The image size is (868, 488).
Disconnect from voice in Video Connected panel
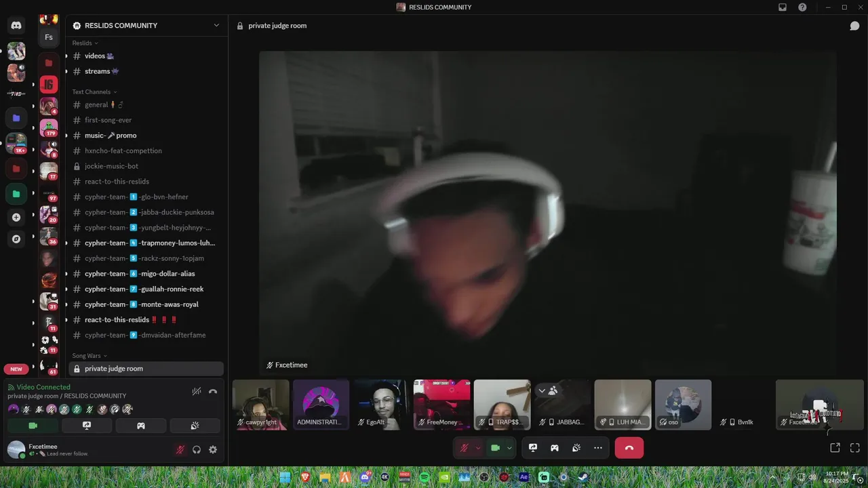coord(213,391)
